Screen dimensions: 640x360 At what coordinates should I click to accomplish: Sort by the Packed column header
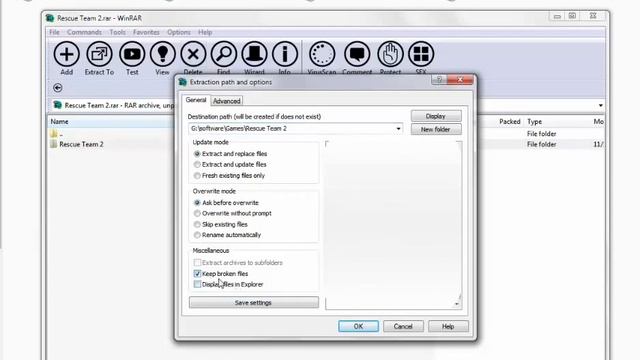pyautogui.click(x=509, y=122)
